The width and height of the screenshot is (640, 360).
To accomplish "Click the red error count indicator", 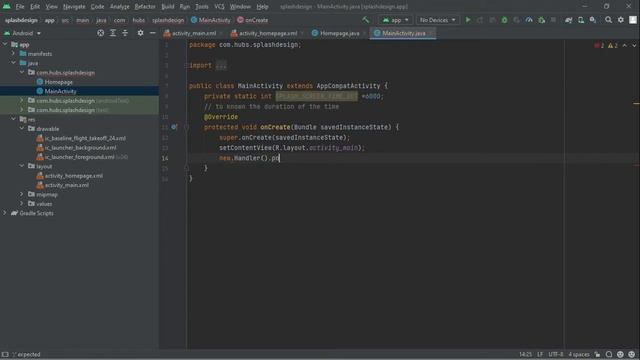I will pos(599,45).
